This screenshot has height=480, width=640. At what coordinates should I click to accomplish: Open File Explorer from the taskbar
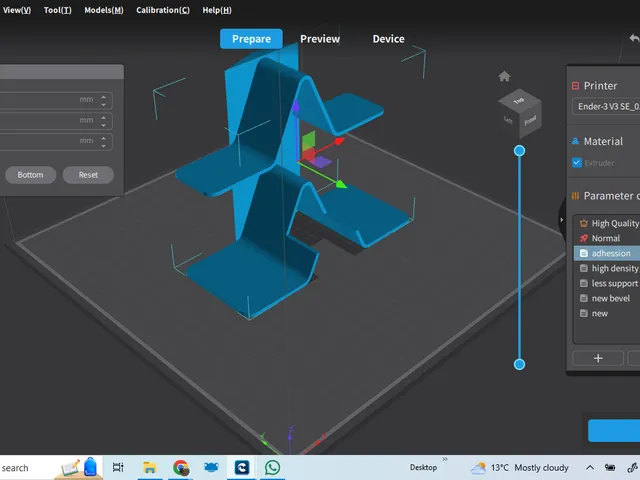150,467
